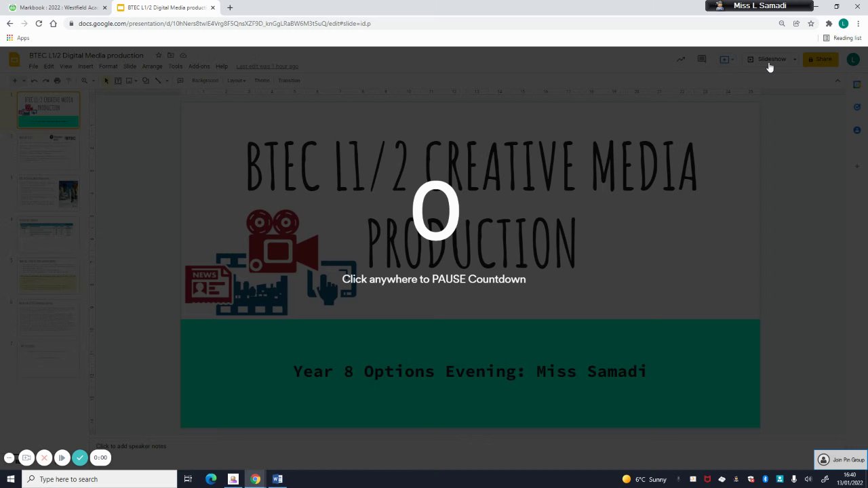Image resolution: width=868 pixels, height=488 pixels.
Task: Open the comment history icon
Action: click(702, 59)
